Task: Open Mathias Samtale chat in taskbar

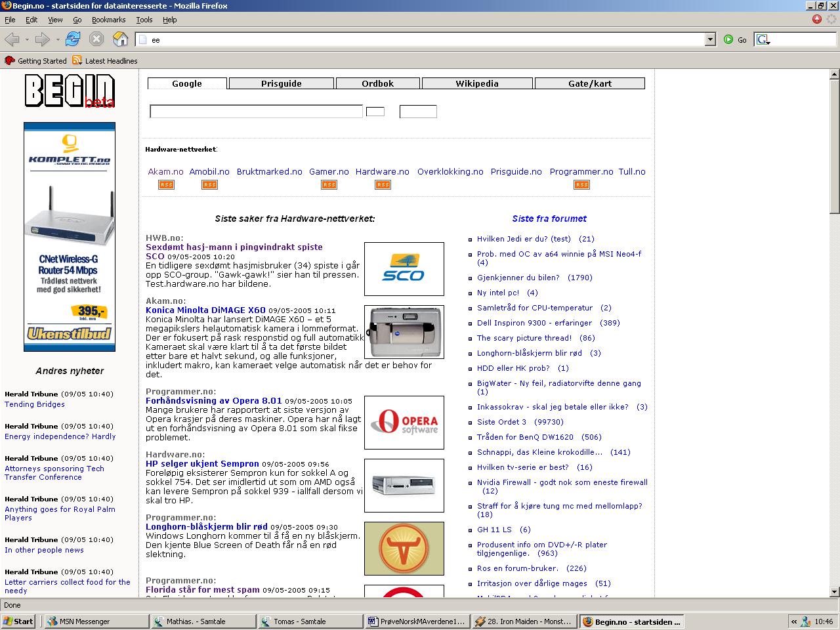Action: point(203,621)
